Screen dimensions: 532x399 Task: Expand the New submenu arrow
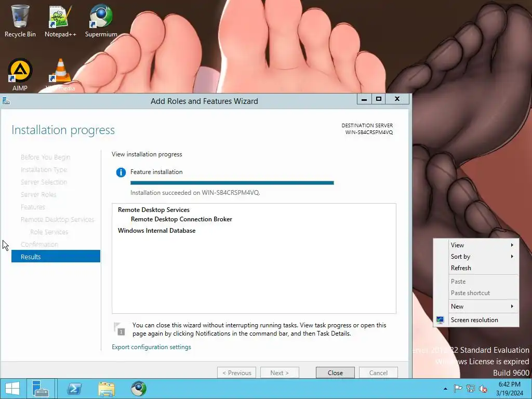512,307
